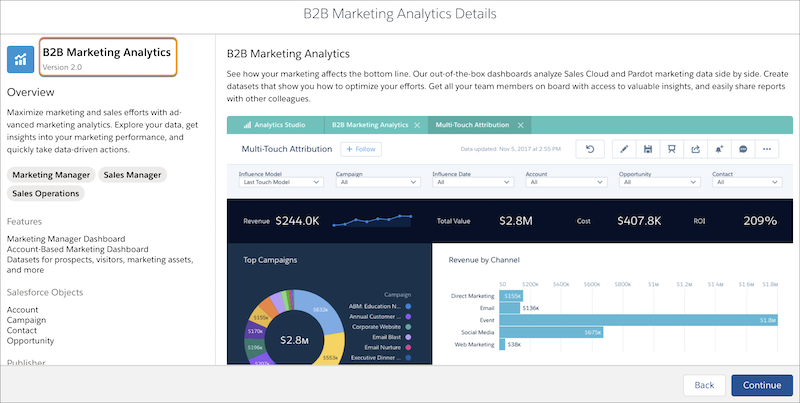Open the Contact filter dropdown
The height and width of the screenshot is (403, 800).
tap(747, 182)
